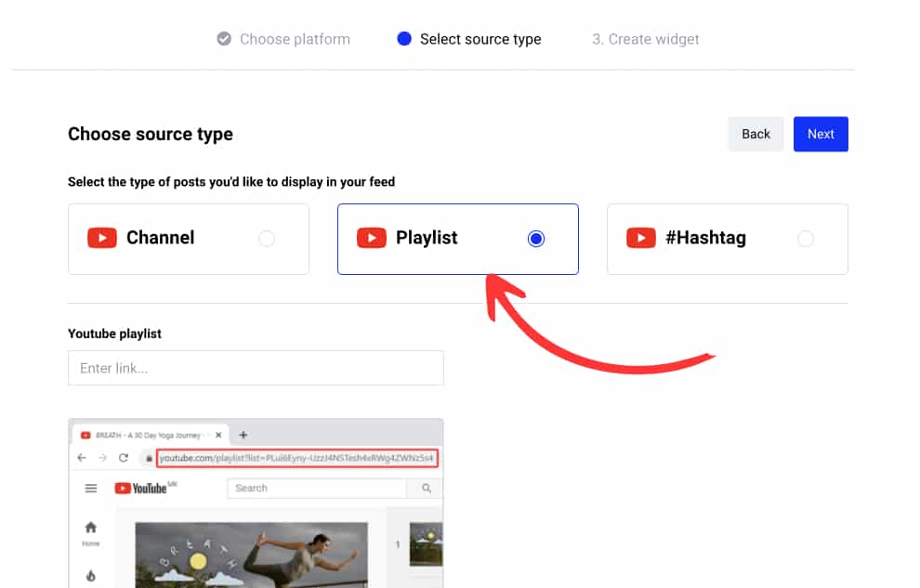Viewport: 920px width, 588px height.
Task: Click the Choose source type heading
Action: coord(151,135)
